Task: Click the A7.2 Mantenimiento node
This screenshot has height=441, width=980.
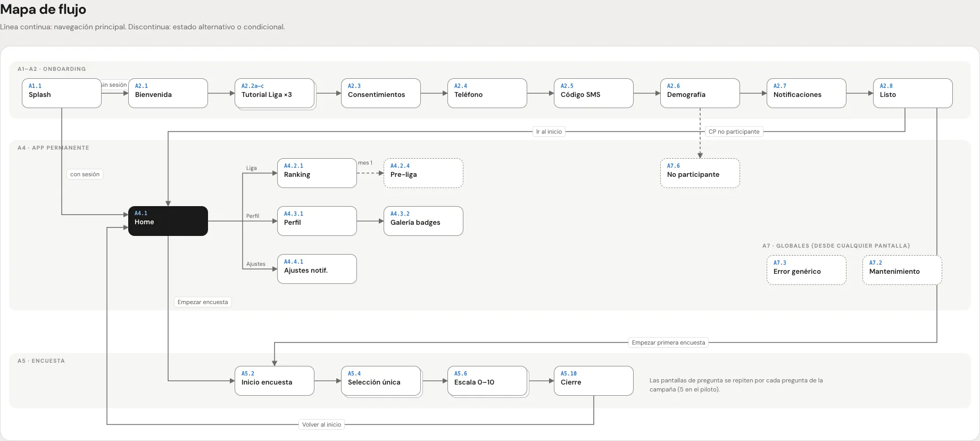Action: [902, 270]
